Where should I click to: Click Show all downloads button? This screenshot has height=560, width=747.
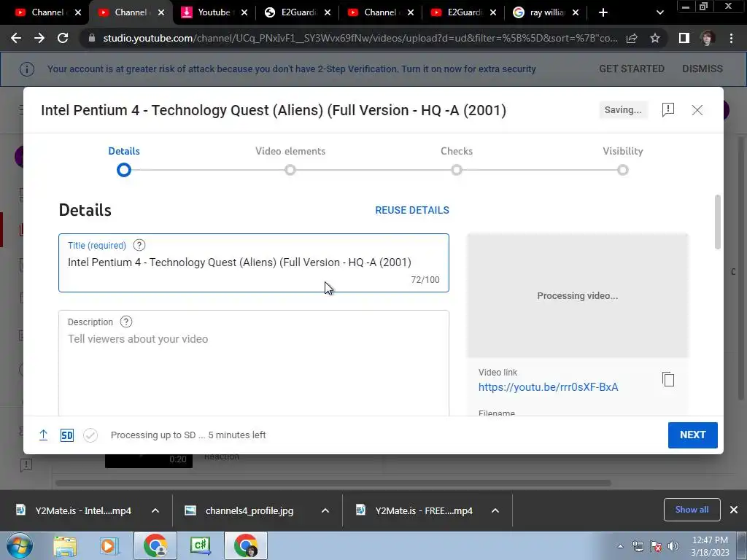coord(692,510)
